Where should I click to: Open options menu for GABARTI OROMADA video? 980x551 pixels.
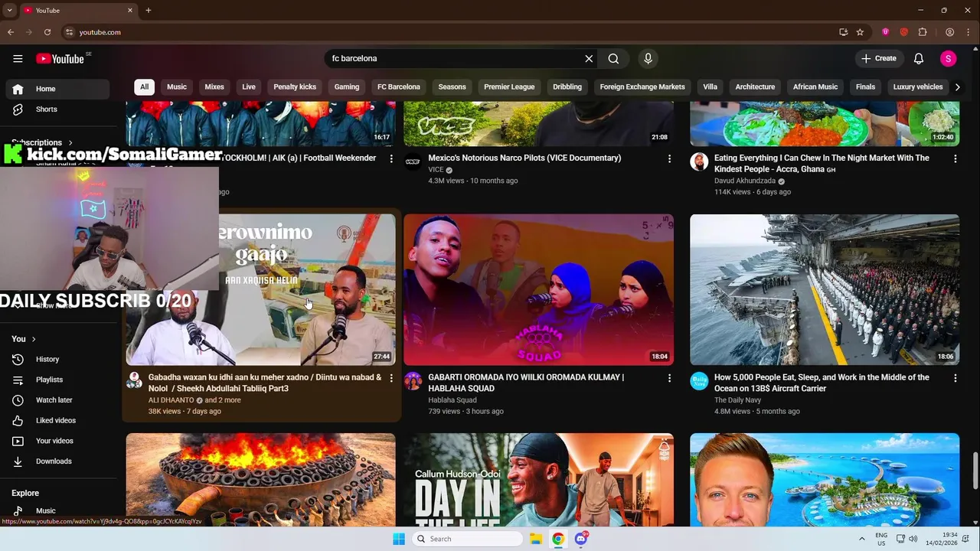(x=669, y=378)
